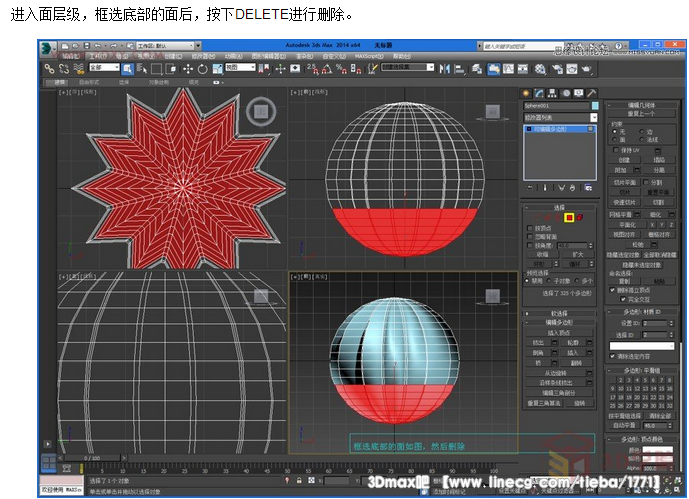This screenshot has width=689, height=499.
Task: Select the Unlink Selection tool
Action: click(x=64, y=69)
